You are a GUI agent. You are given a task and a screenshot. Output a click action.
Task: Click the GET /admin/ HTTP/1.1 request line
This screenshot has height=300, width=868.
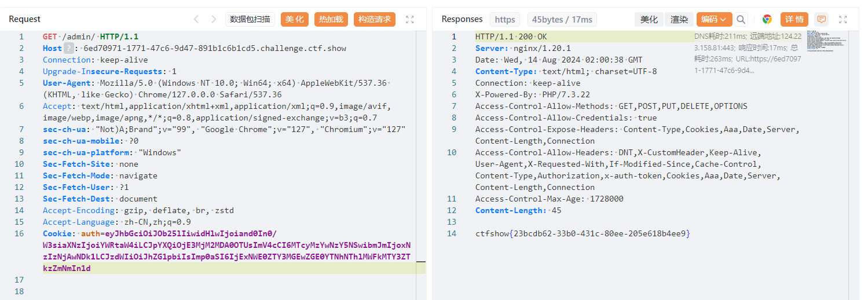tap(91, 36)
